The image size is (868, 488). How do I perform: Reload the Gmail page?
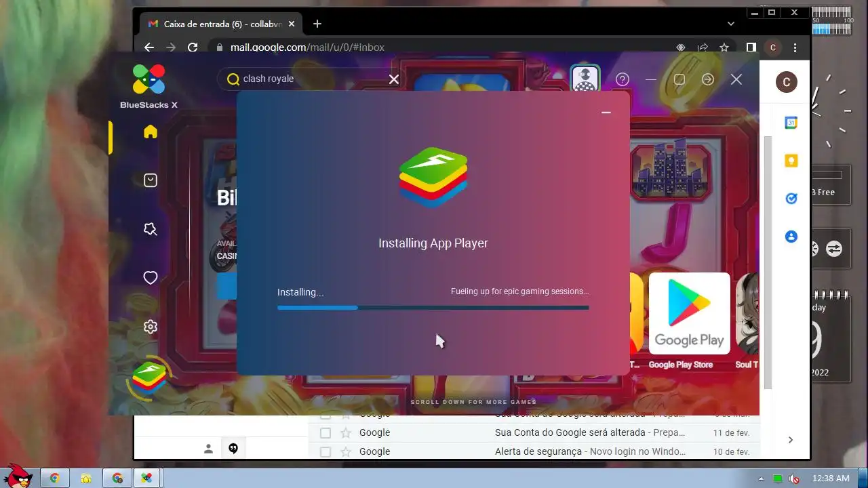tap(193, 47)
